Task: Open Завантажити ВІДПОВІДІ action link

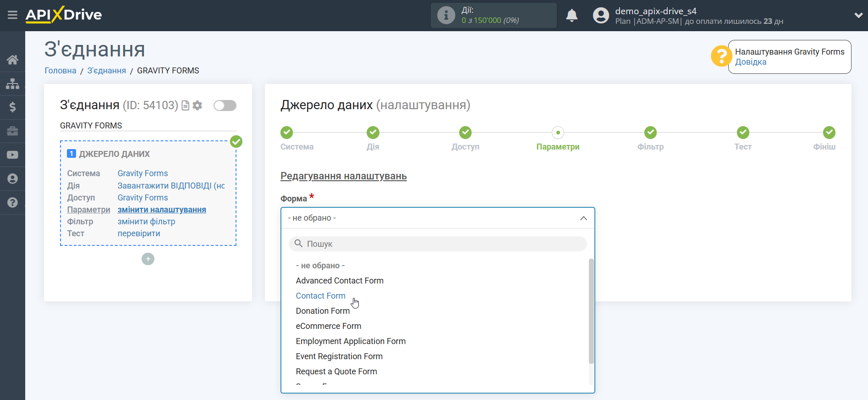Action: pyautogui.click(x=171, y=186)
